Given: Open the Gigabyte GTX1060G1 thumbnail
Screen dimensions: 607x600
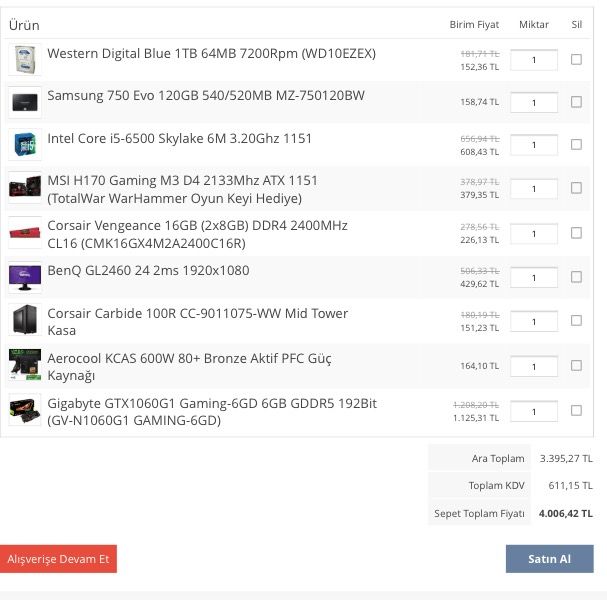Looking at the screenshot, I should pyautogui.click(x=25, y=410).
